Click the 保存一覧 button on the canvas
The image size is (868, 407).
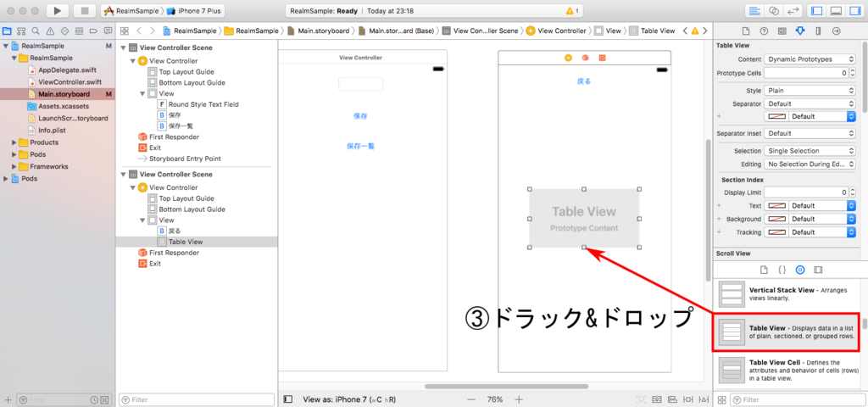point(361,146)
